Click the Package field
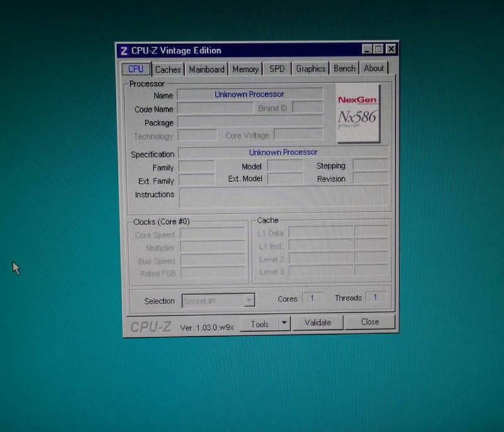 250,121
